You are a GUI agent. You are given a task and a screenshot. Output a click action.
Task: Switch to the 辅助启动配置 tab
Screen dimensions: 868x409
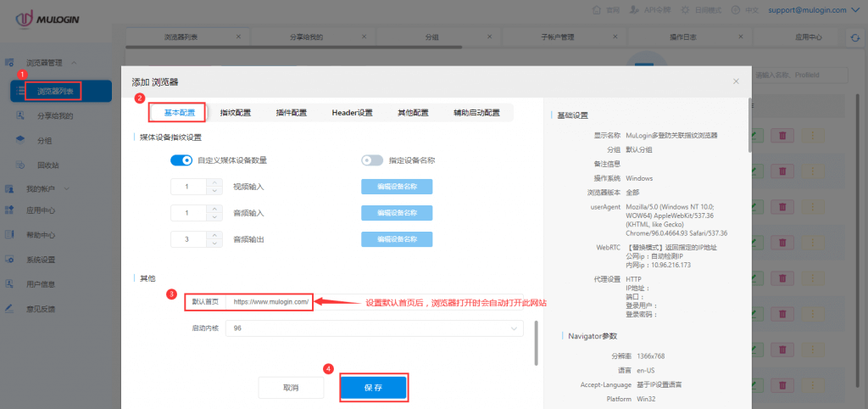(476, 113)
